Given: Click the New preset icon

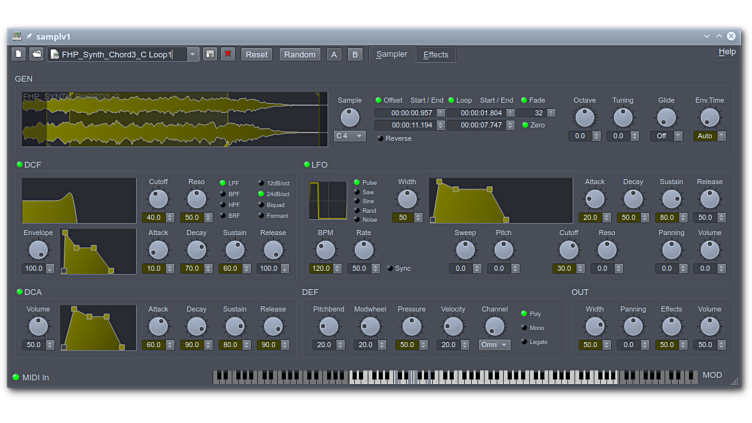Looking at the screenshot, I should (x=19, y=54).
